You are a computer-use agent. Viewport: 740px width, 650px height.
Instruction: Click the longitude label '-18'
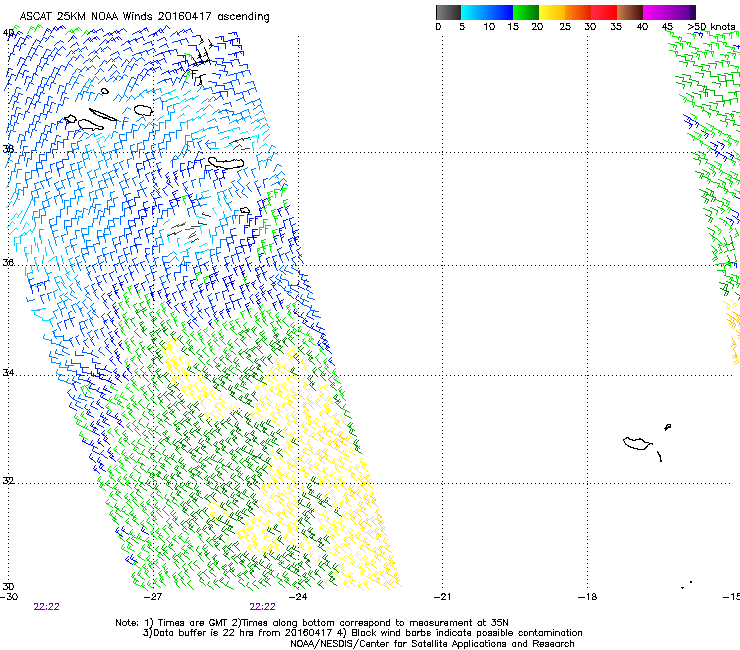click(588, 597)
